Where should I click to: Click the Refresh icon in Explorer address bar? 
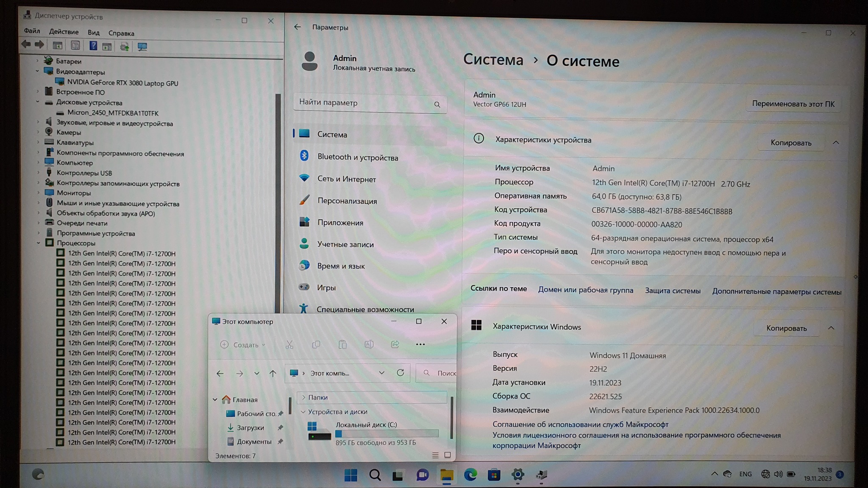tap(400, 373)
